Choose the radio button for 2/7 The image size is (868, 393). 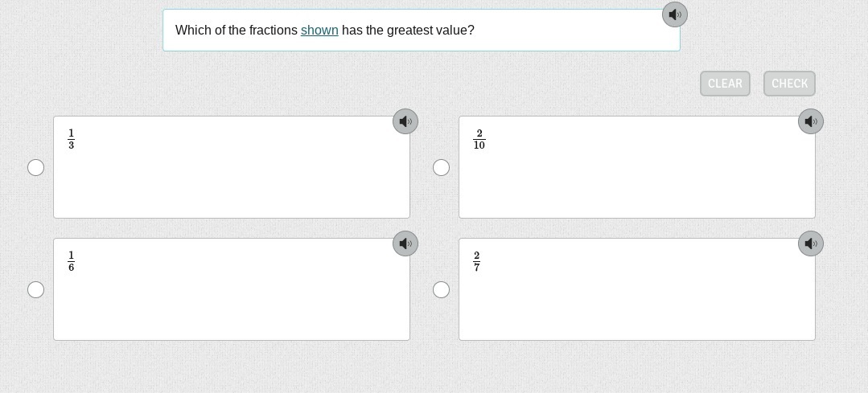[442, 289]
